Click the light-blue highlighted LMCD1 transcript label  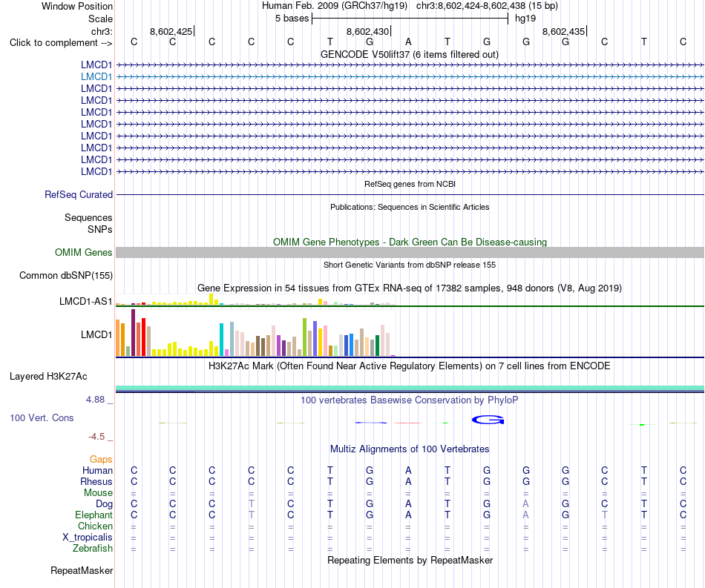tap(96, 77)
